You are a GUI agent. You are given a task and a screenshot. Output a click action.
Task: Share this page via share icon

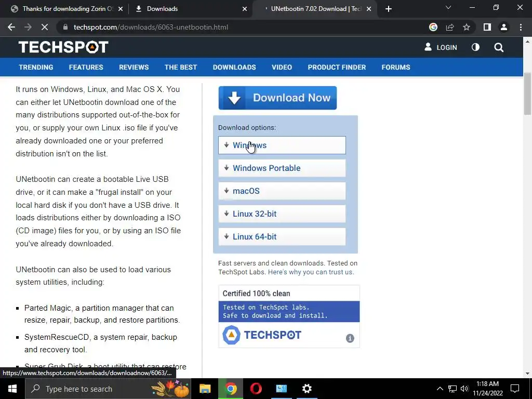(450, 27)
